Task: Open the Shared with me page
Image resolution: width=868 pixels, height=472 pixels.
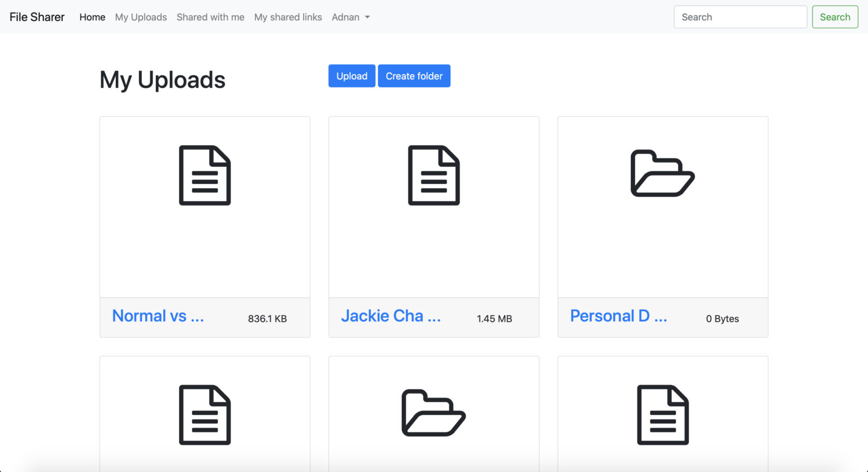Action: 210,17
